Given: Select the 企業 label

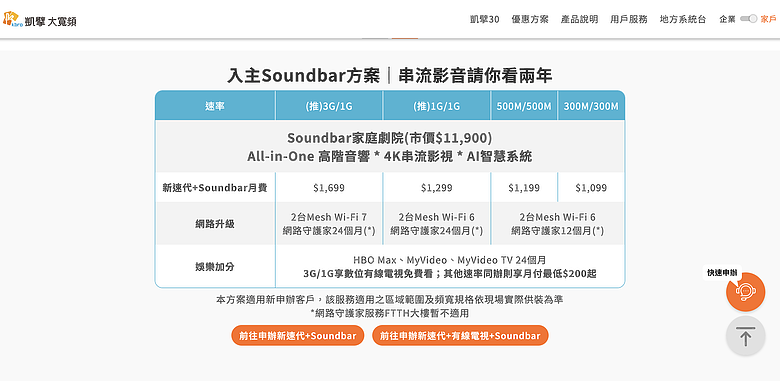Looking at the screenshot, I should pyautogui.click(x=727, y=19).
